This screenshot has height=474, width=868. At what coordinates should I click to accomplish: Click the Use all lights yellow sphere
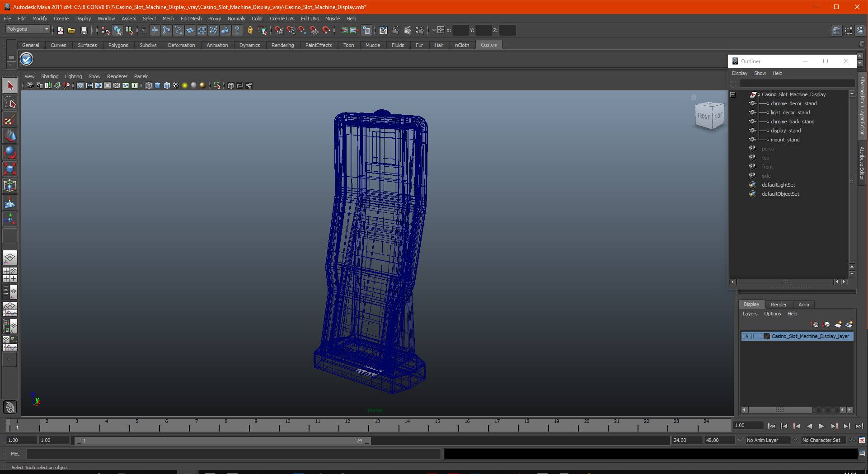pos(184,85)
